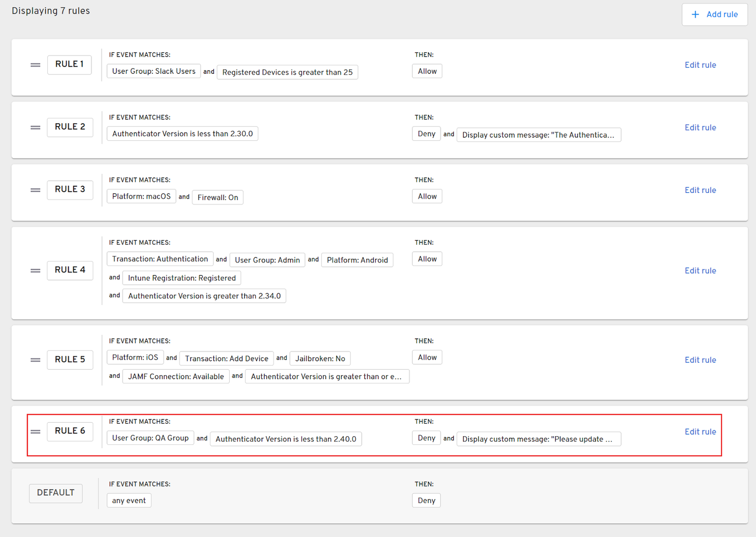Click the drag handle icon for Rule 5
This screenshot has height=537, width=756.
(x=35, y=360)
